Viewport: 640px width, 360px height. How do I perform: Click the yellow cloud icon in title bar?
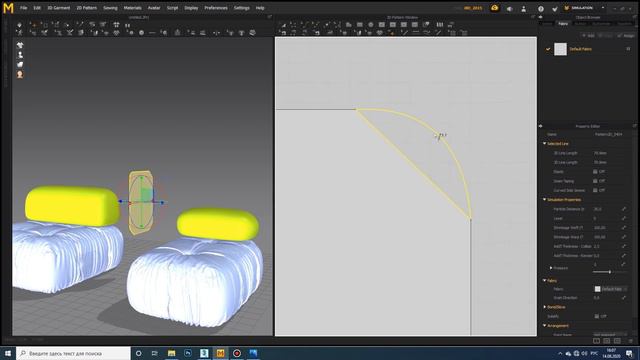[495, 8]
